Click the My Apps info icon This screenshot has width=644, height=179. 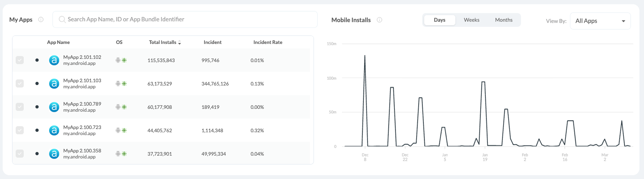click(41, 19)
